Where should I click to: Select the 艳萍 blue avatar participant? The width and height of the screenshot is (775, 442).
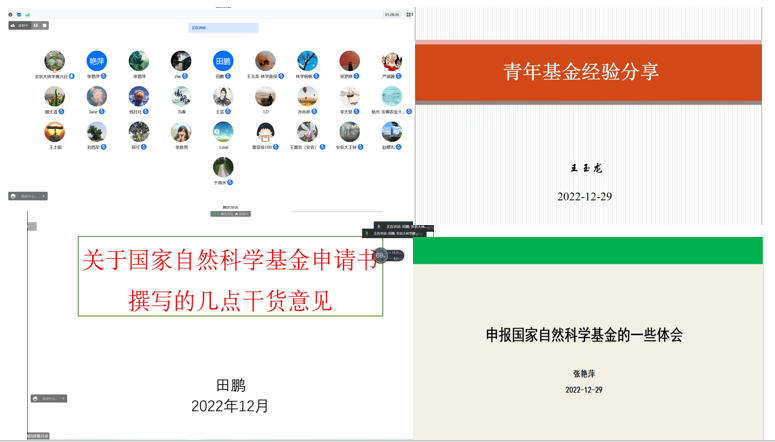pyautogui.click(x=96, y=61)
